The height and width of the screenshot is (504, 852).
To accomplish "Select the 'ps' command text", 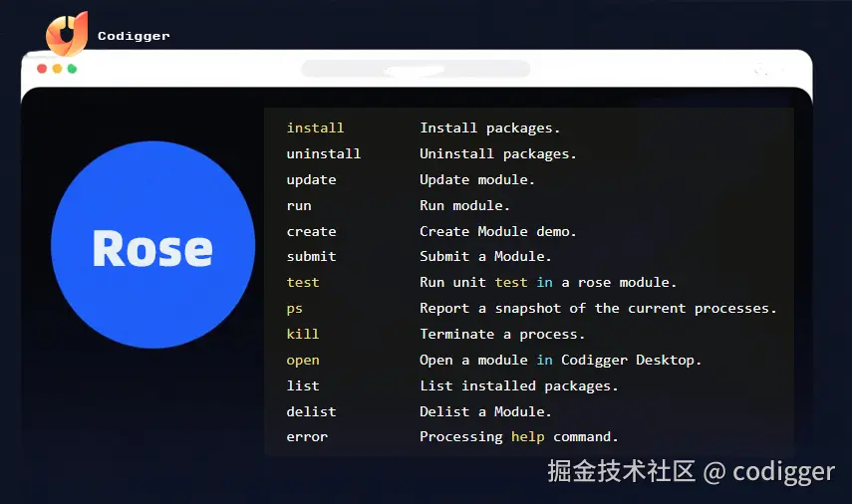I will tap(295, 309).
